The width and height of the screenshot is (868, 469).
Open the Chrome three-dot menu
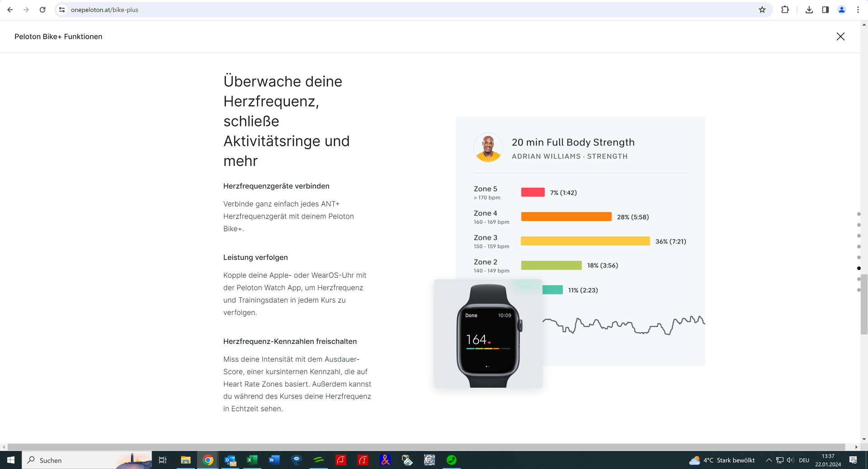coord(858,9)
